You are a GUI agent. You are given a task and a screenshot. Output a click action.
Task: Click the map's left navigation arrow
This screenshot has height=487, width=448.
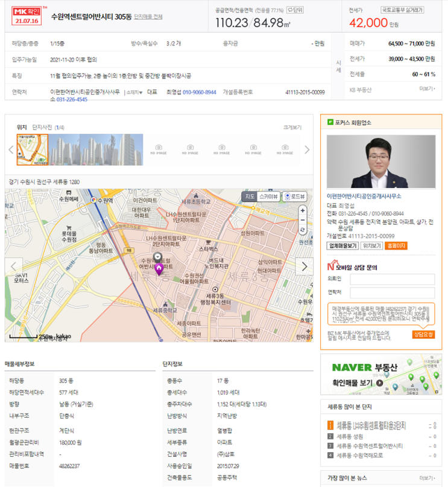point(13,266)
